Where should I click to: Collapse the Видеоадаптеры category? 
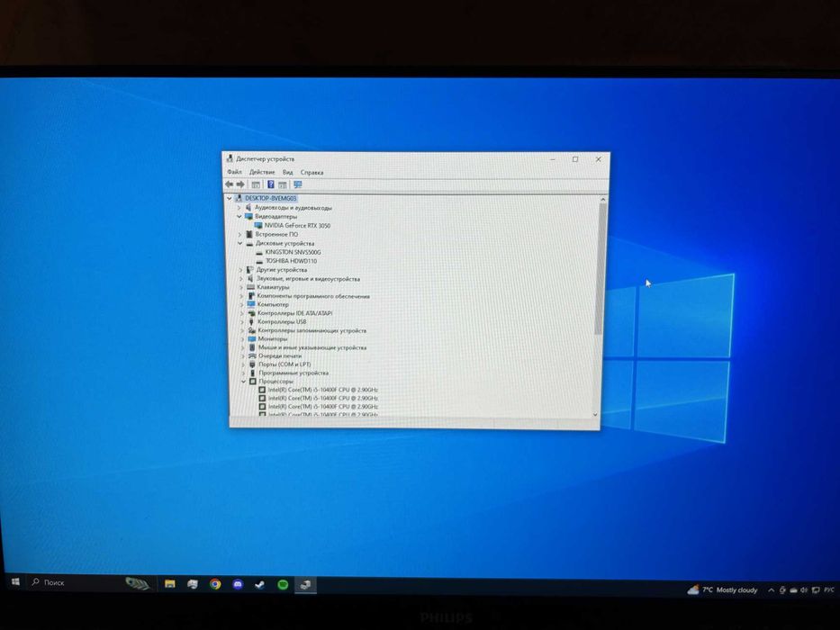[239, 216]
